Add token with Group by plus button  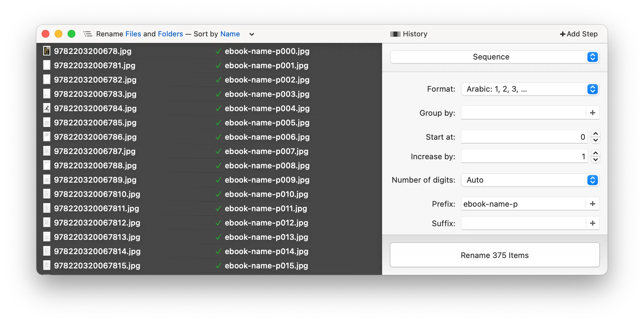pyautogui.click(x=593, y=113)
